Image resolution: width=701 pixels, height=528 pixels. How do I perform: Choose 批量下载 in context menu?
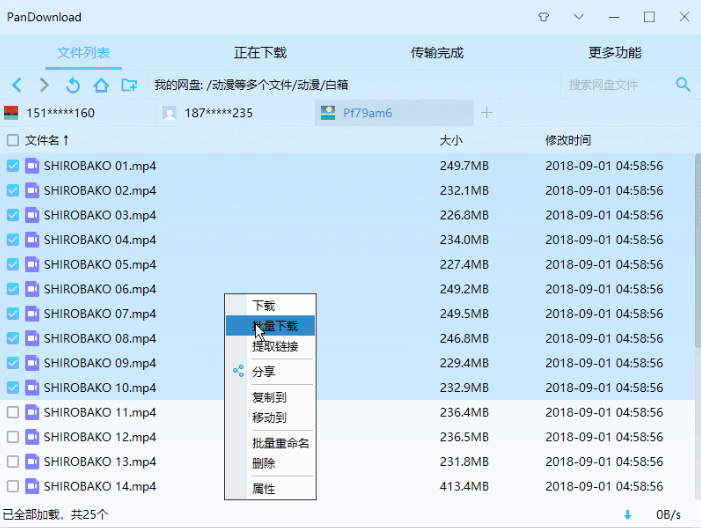tap(270, 325)
